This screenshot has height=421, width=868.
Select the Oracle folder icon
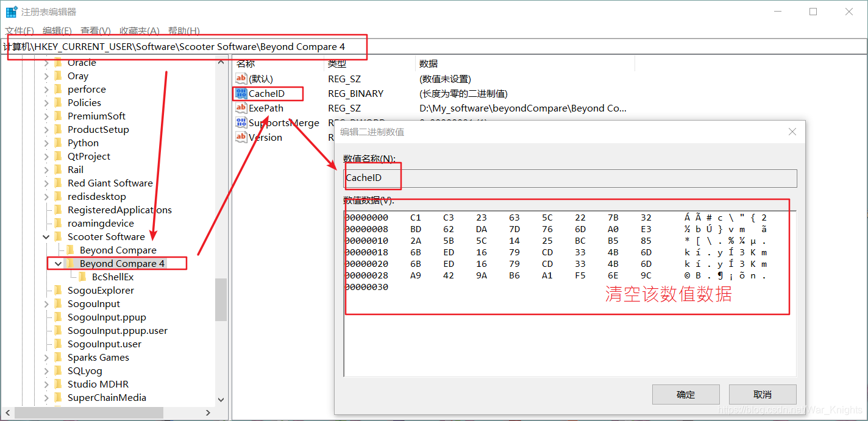pos(59,63)
